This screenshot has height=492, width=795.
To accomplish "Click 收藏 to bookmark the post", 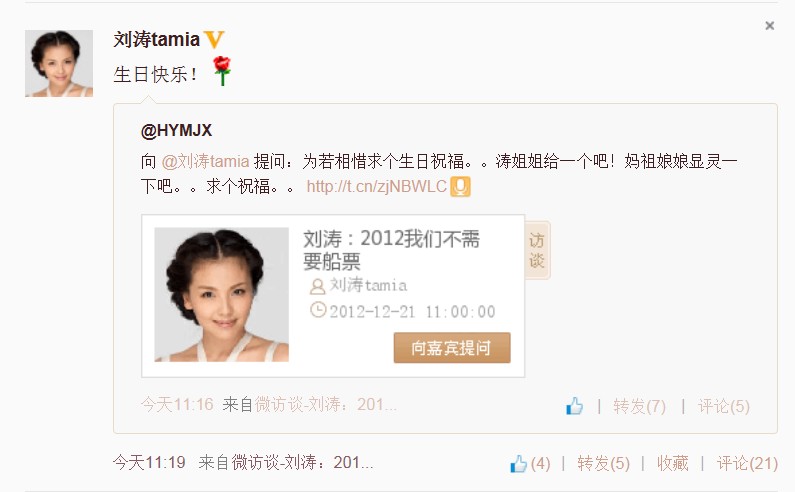I will click(x=672, y=464).
